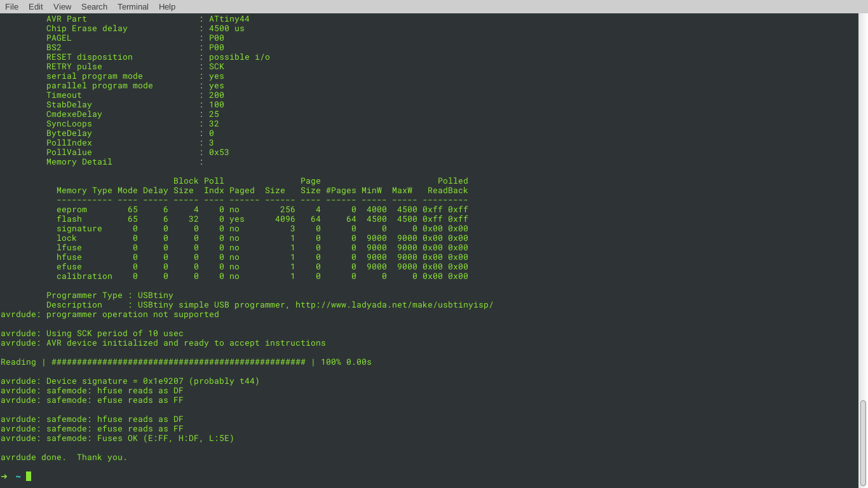This screenshot has width=868, height=488.
Task: Open the Terminal menu
Action: tap(132, 7)
